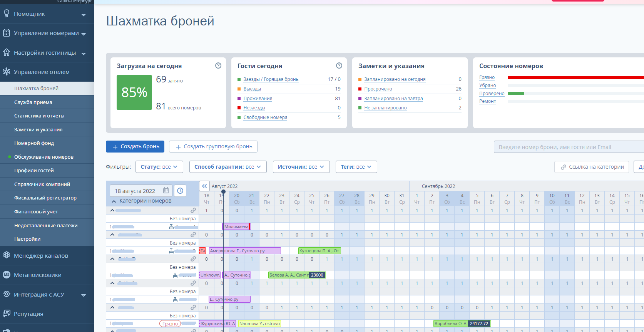Open Naumova Y., ostrovo booking bar
This screenshot has height=332, width=644.
(x=259, y=324)
